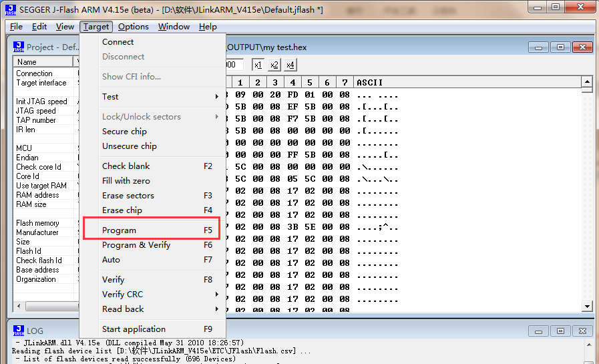
Task: Maximize the hex data window
Action: point(560,47)
